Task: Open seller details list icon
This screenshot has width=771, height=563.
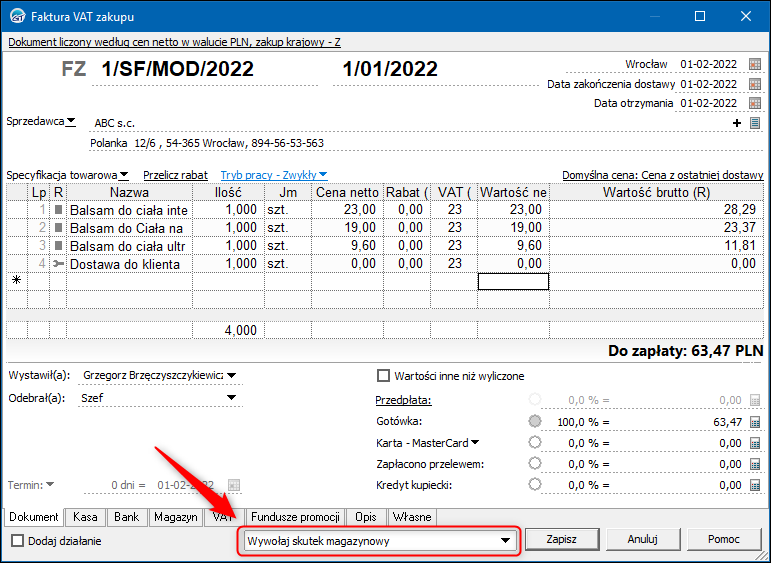Action: (x=755, y=123)
